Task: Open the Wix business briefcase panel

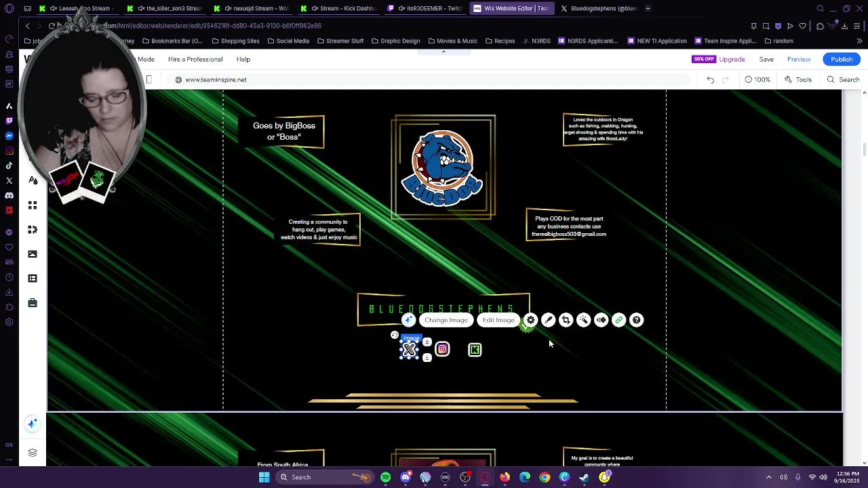Action: (33, 303)
